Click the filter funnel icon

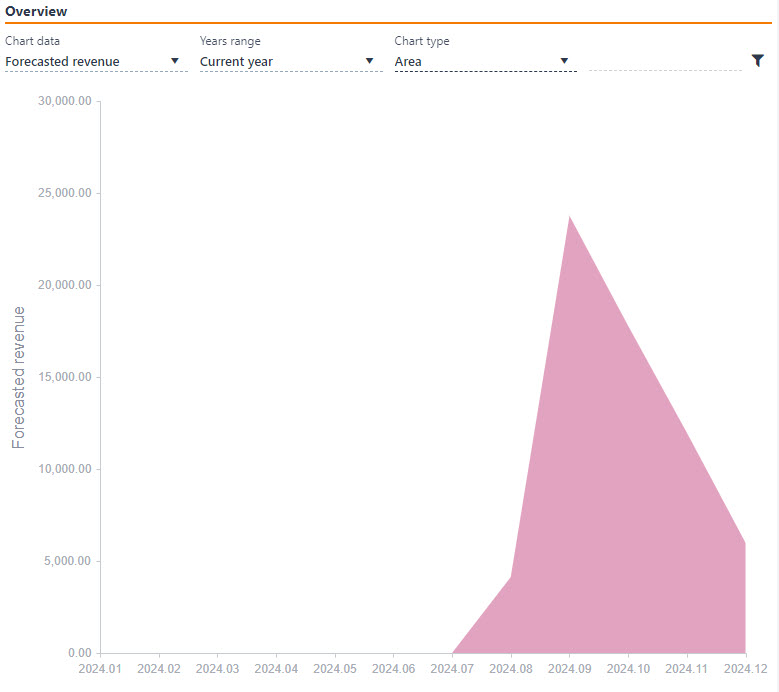click(x=758, y=61)
